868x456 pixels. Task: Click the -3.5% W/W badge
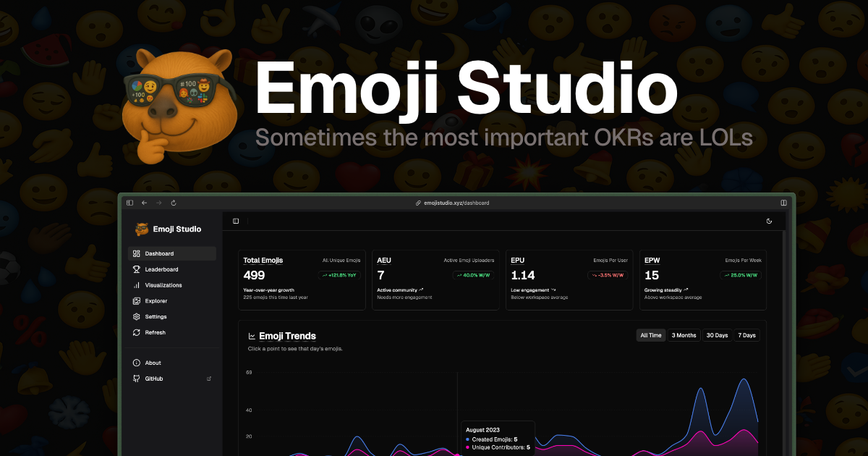click(608, 275)
